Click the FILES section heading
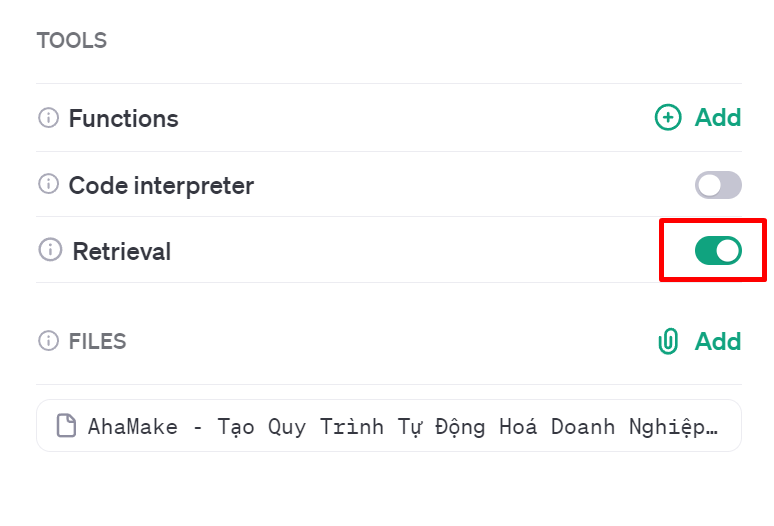The height and width of the screenshot is (526, 774). pos(97,341)
